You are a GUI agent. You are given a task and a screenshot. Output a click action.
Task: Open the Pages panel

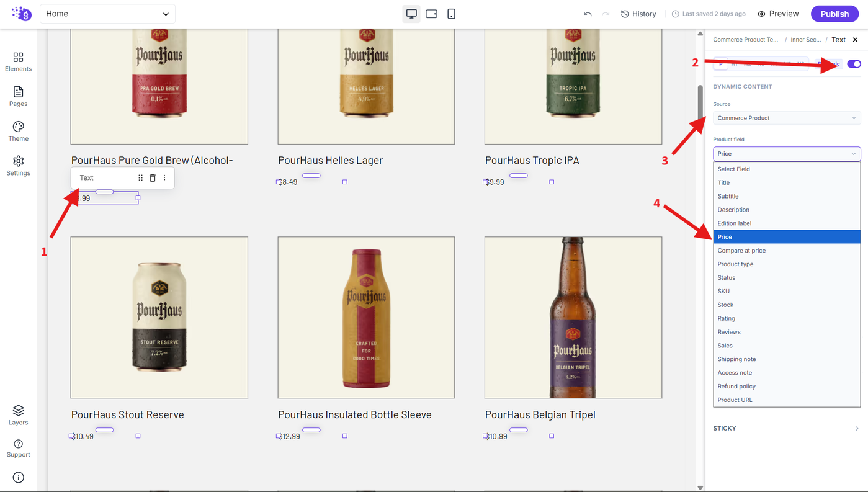(x=18, y=97)
